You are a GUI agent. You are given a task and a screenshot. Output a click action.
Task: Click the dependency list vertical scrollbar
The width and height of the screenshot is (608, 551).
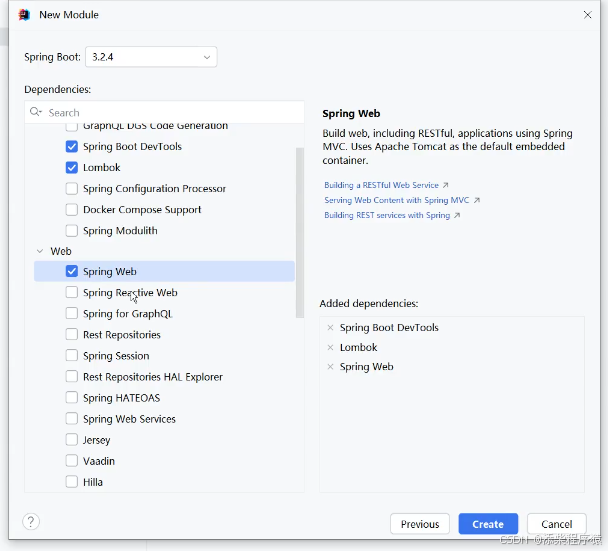point(300,233)
